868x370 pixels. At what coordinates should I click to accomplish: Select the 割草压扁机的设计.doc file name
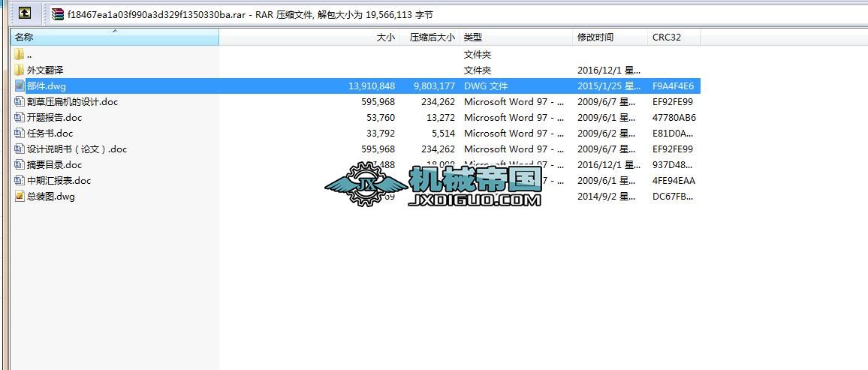[72, 102]
